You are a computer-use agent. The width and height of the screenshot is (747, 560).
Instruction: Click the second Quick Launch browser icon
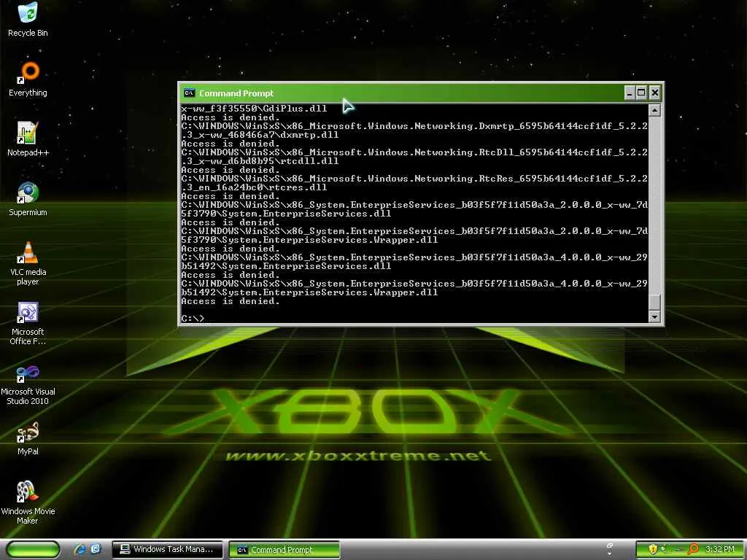point(96,550)
